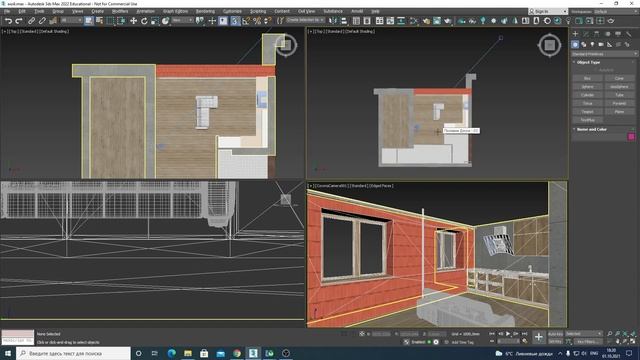Screen dimensions: 640x360
Task: Open the Create Selection Set dropdown
Action: click(x=305, y=20)
